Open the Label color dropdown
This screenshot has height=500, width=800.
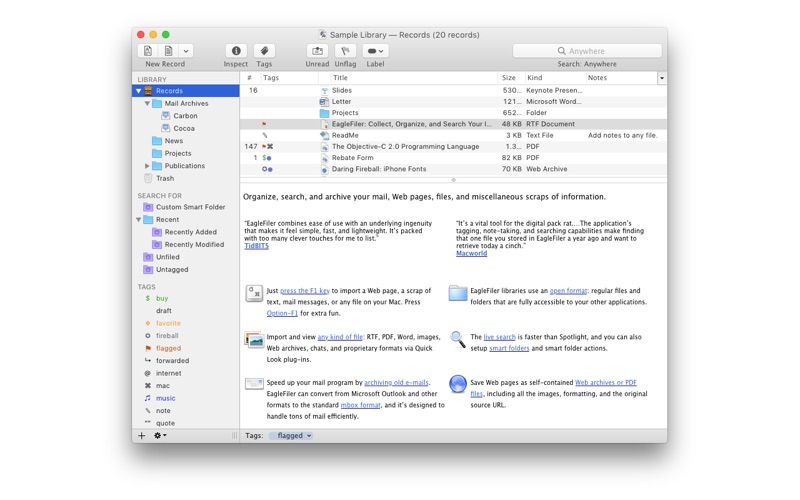coord(376,51)
